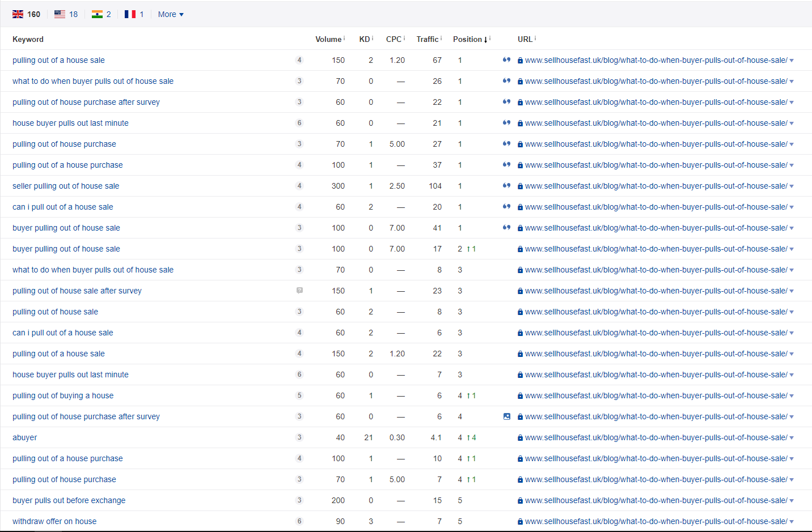Click SERP badge for 'pulling out of house sale after survey'
The image size is (812, 532).
pos(299,291)
